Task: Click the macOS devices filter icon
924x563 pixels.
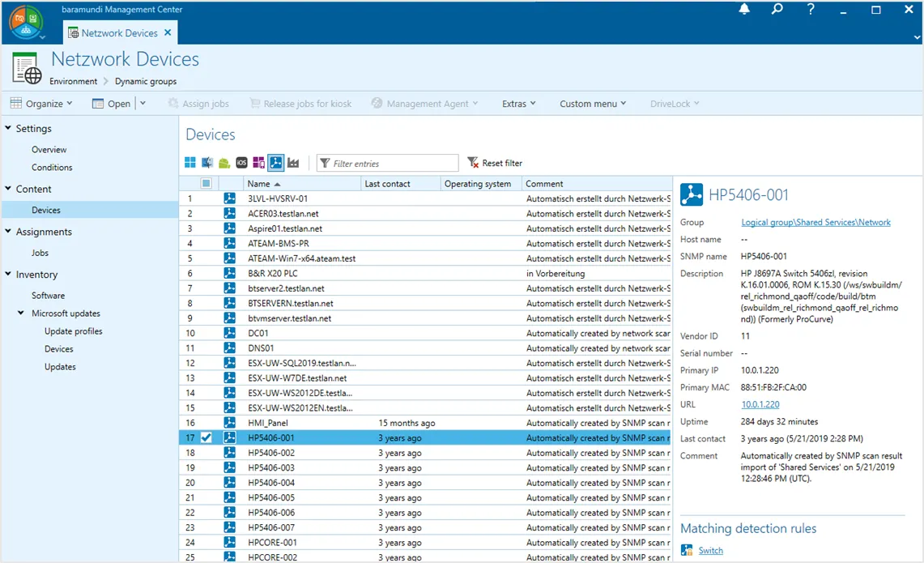Action: click(207, 163)
